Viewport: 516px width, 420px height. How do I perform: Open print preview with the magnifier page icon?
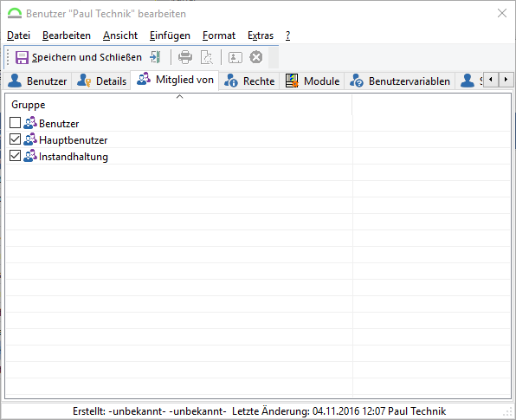click(x=207, y=57)
